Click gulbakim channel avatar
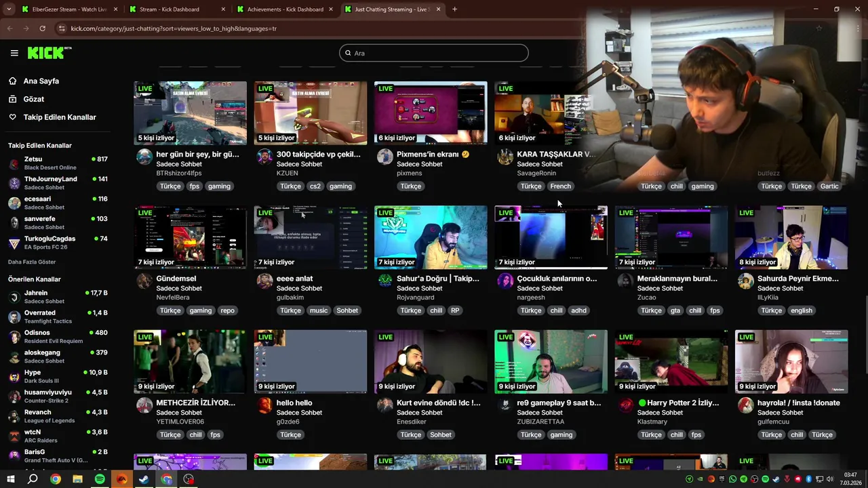Screen dimensions: 868x488 coord(265,281)
